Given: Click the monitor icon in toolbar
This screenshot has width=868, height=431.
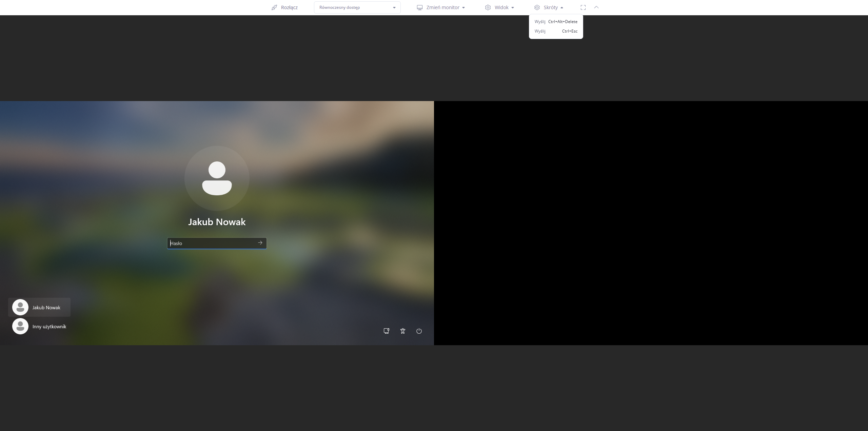Looking at the screenshot, I should click(x=419, y=7).
